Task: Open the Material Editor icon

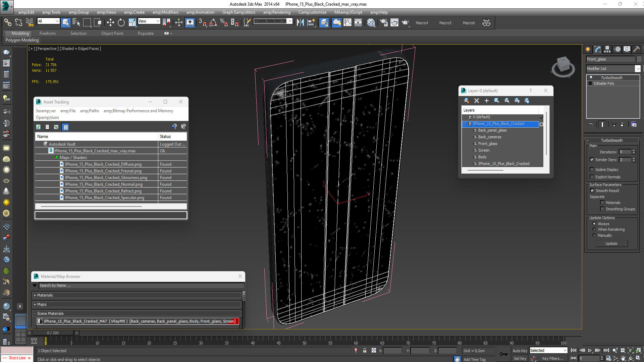Action: [371, 22]
